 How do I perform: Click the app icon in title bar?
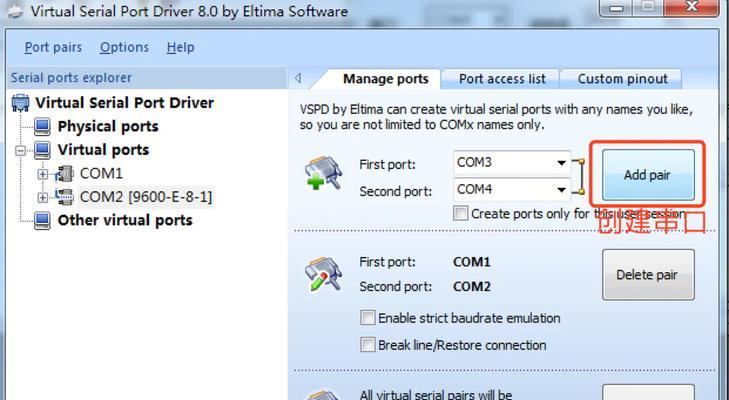click(x=15, y=12)
